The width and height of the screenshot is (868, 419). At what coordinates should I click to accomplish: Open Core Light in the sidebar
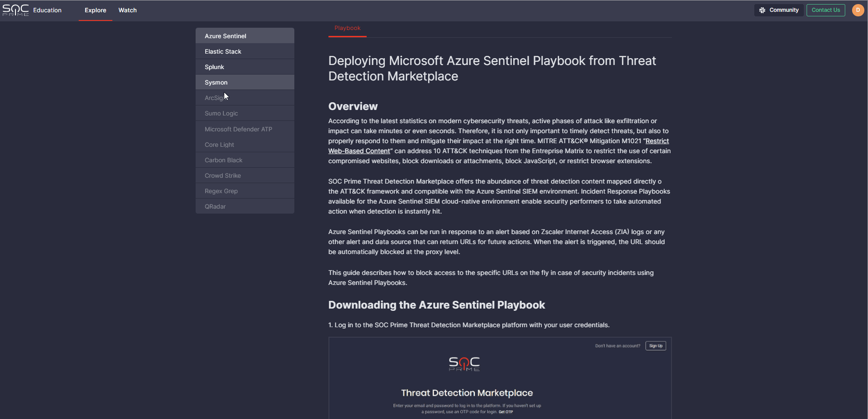pos(245,145)
